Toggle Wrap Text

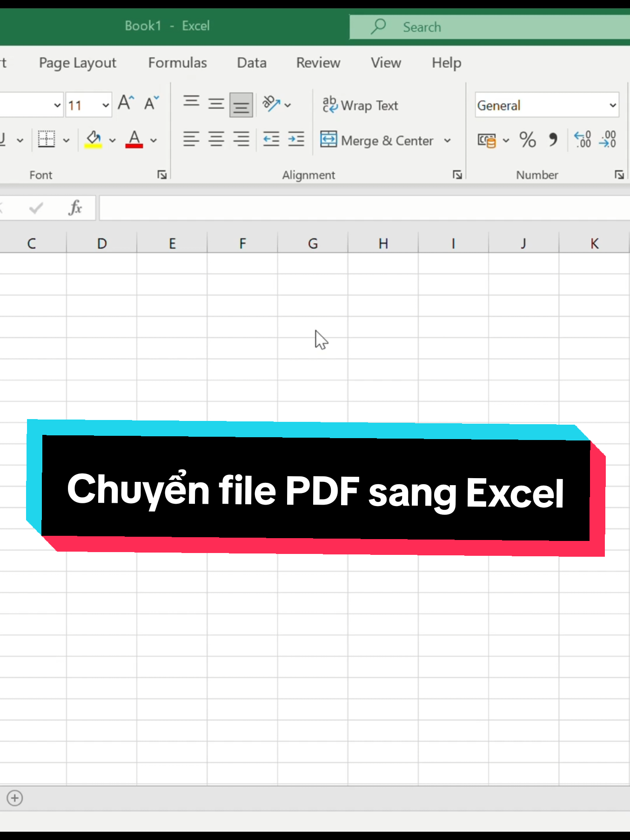(360, 105)
